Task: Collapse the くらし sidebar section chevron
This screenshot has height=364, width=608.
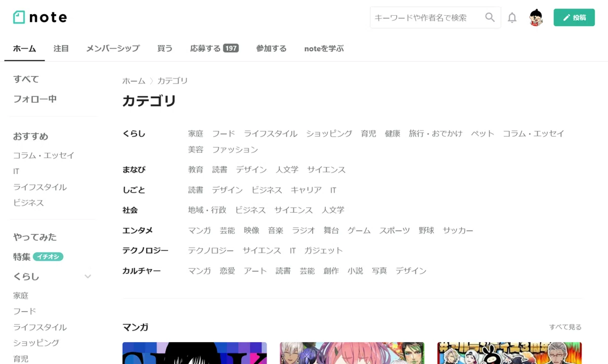Action: point(88,276)
